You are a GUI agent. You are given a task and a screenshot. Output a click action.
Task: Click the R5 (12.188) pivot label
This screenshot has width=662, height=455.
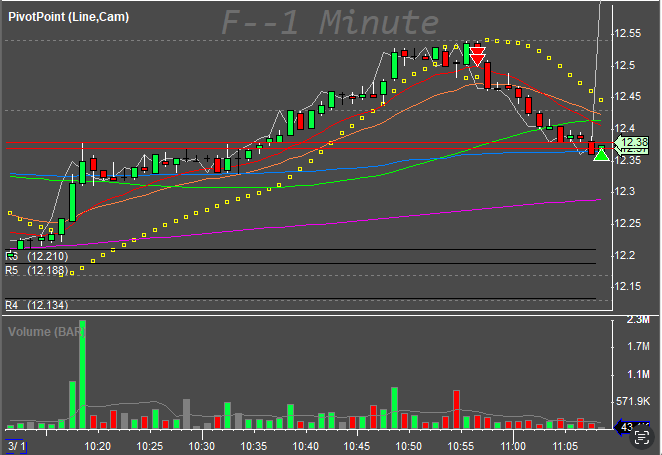point(37,270)
